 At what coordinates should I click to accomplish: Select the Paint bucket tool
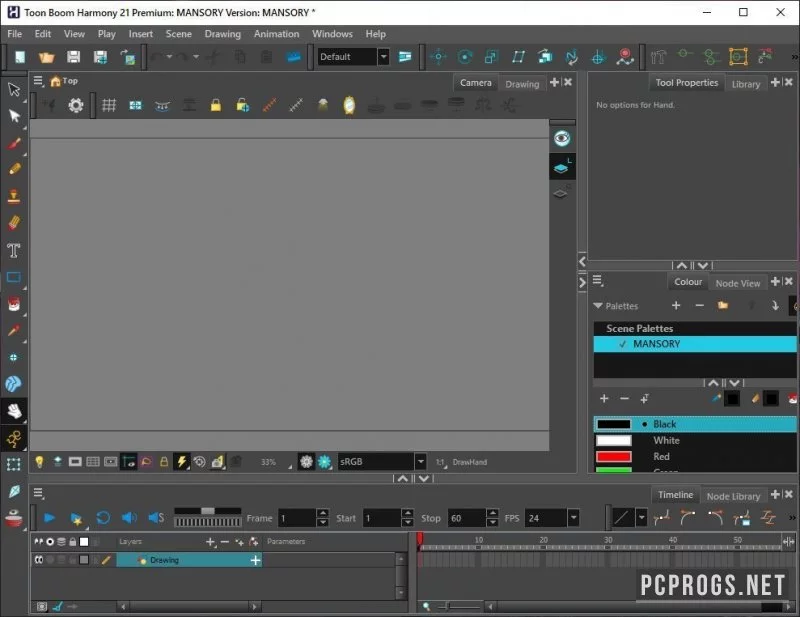point(14,304)
